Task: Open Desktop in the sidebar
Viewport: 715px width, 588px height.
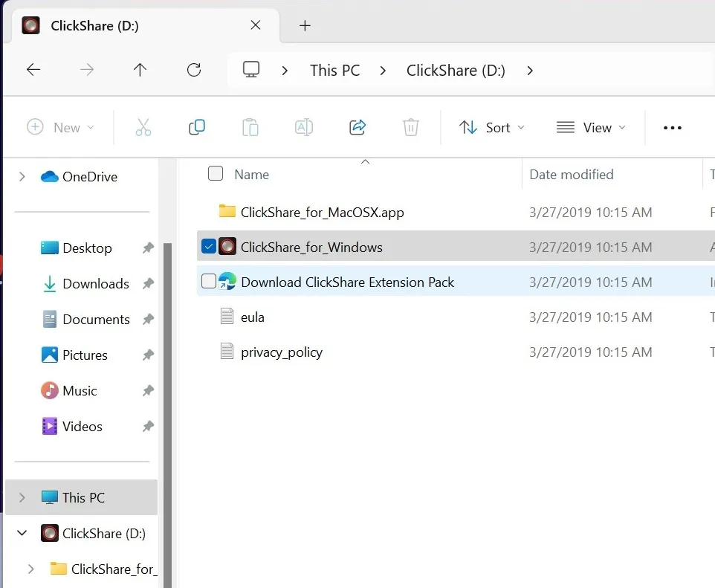Action: click(87, 248)
